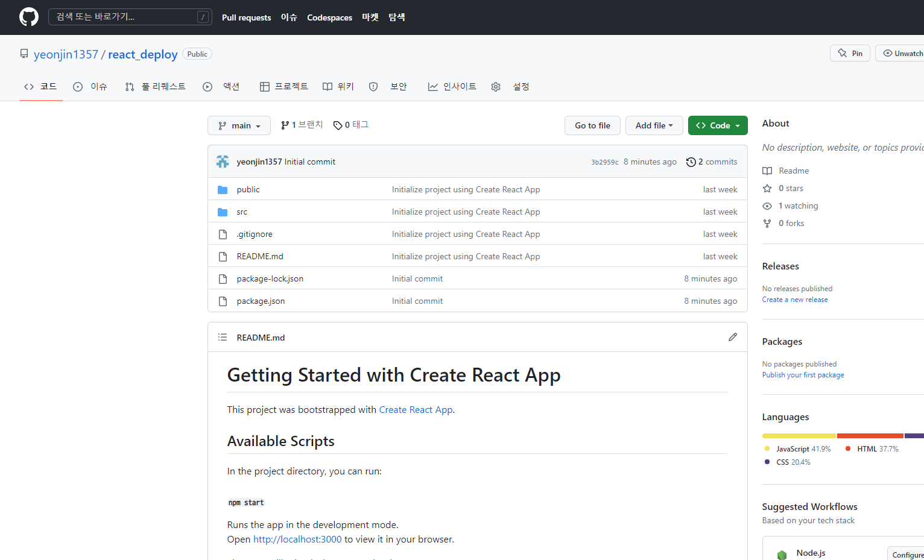Click Publish your first package link
This screenshot has height=560, width=924.
(x=803, y=375)
